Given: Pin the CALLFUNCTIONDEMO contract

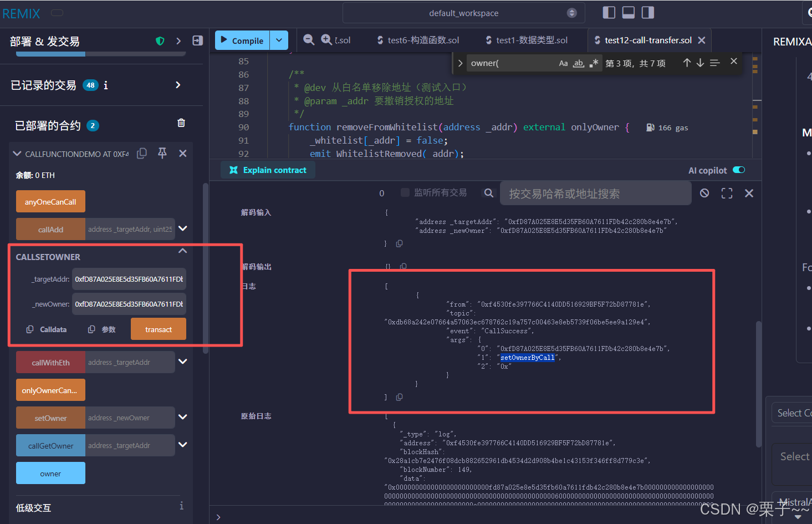Looking at the screenshot, I should point(162,154).
